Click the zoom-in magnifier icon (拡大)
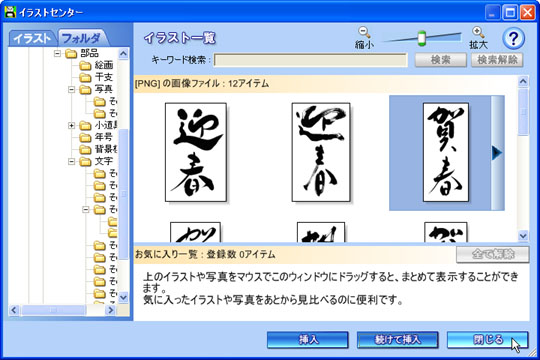 478,33
